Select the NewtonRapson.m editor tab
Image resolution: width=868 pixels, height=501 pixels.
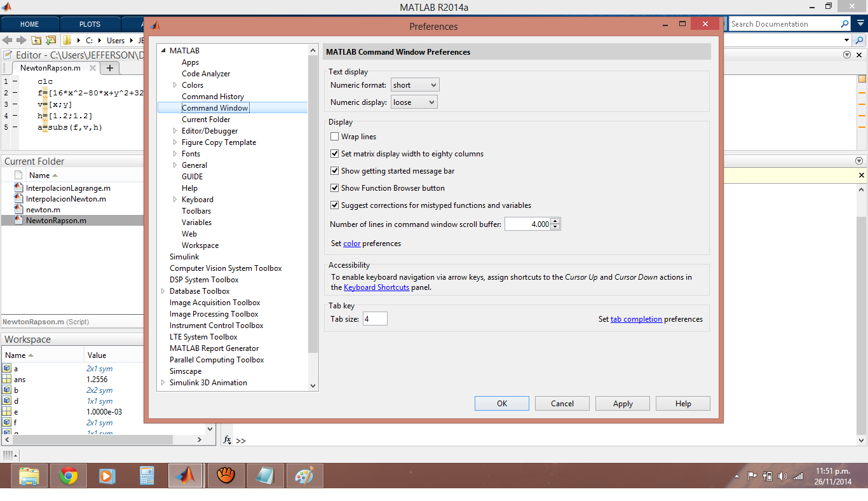pyautogui.click(x=50, y=68)
